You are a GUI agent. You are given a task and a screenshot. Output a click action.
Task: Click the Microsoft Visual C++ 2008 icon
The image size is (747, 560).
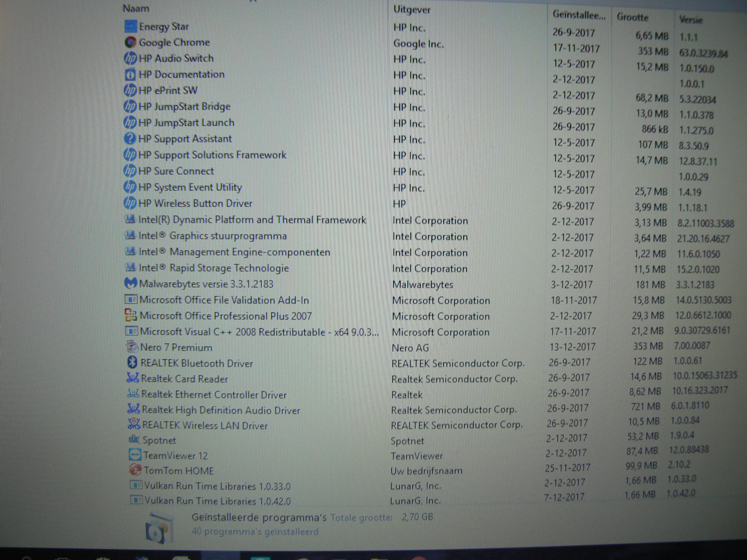click(131, 331)
